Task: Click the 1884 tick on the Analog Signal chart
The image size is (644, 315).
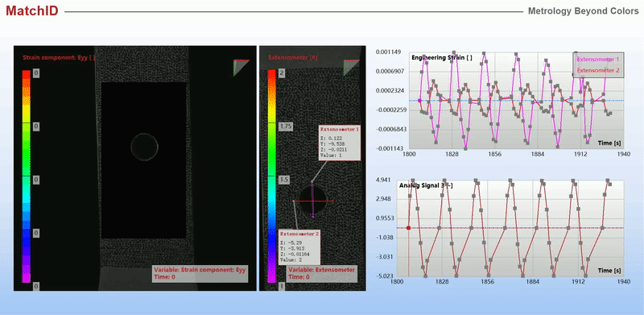Action: (x=533, y=282)
